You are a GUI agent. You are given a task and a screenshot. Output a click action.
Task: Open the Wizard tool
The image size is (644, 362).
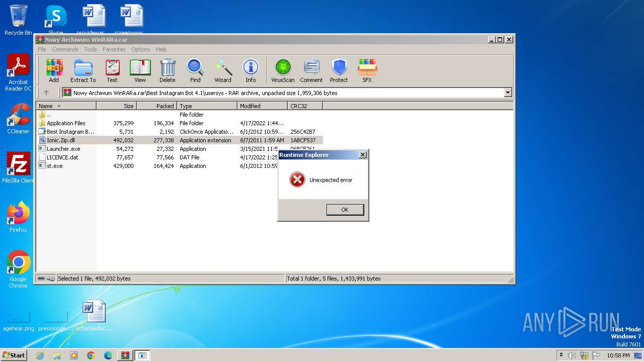pos(223,71)
